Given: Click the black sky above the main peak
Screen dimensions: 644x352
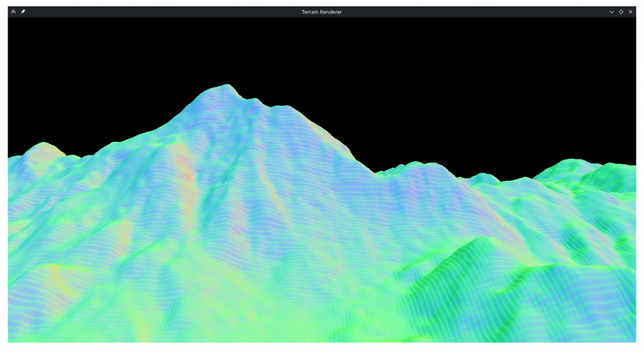Looking at the screenshot, I should coord(226,50).
